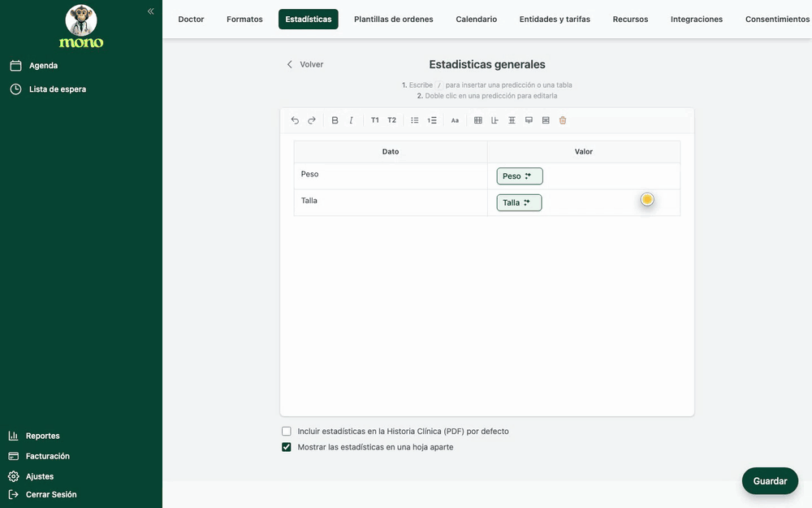Viewport: 812px width, 508px height.
Task: Open Reportes from the sidebar
Action: coord(42,436)
